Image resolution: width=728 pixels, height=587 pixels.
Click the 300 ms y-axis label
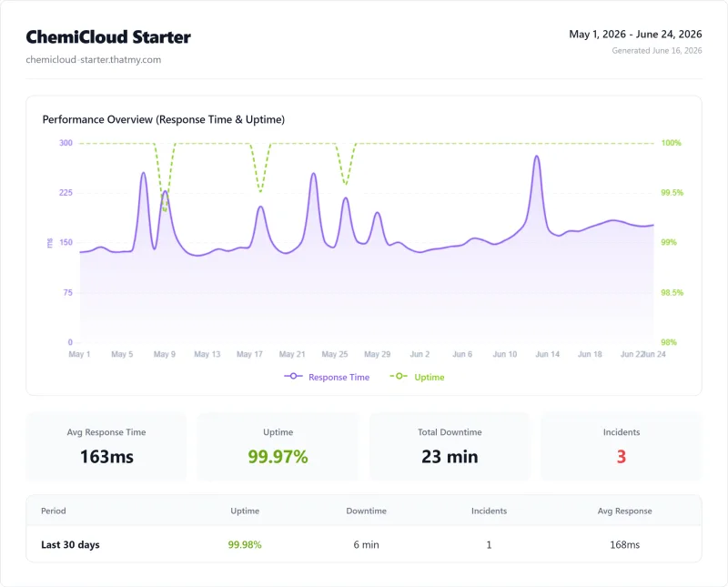pos(66,143)
